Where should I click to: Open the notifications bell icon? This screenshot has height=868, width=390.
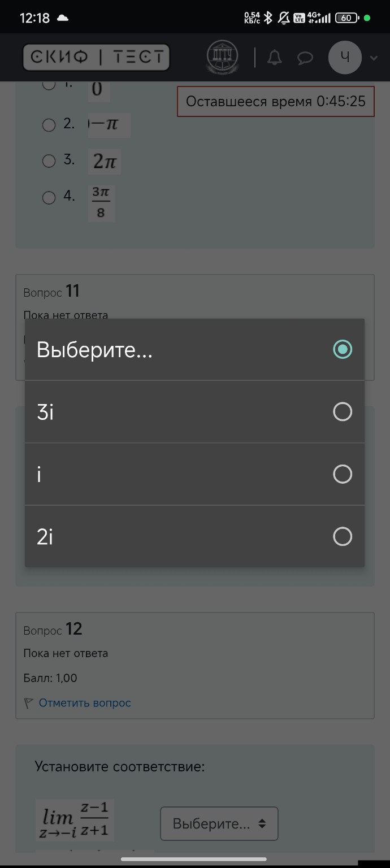click(275, 58)
